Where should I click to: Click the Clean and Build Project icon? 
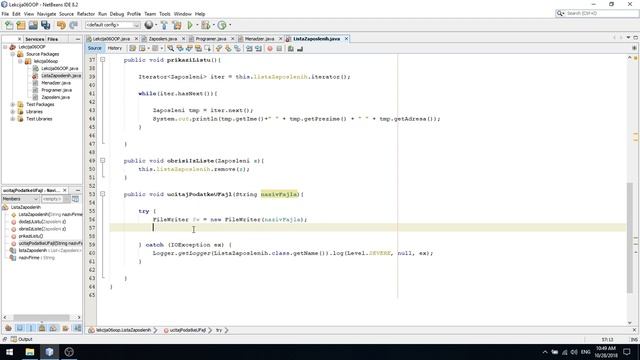[177, 25]
